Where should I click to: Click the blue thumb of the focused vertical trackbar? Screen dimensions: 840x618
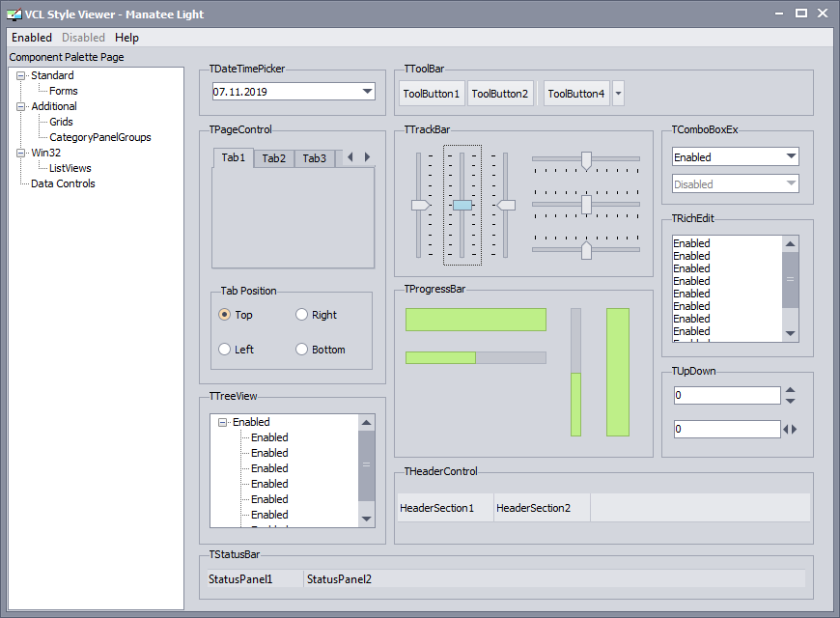pos(462,205)
